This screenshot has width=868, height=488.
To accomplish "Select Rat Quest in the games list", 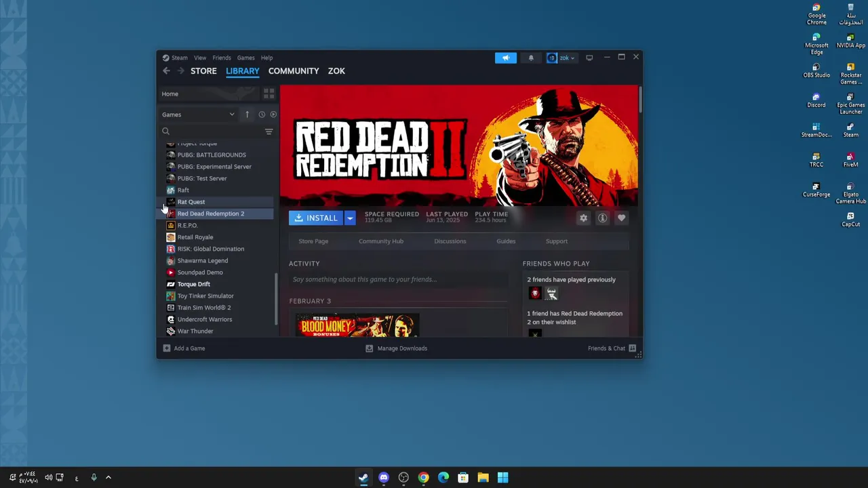I will point(218,202).
